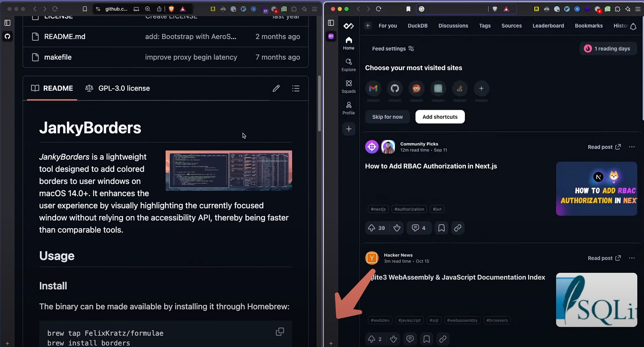Image resolution: width=644 pixels, height=347 pixels.
Task: Reload the GitHub page
Action: pos(55,9)
